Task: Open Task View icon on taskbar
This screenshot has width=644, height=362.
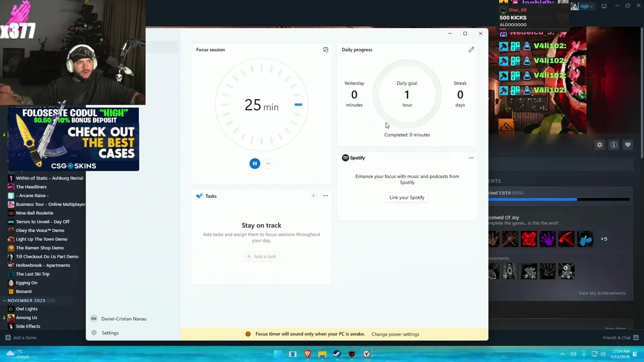Action: pyautogui.click(x=293, y=354)
